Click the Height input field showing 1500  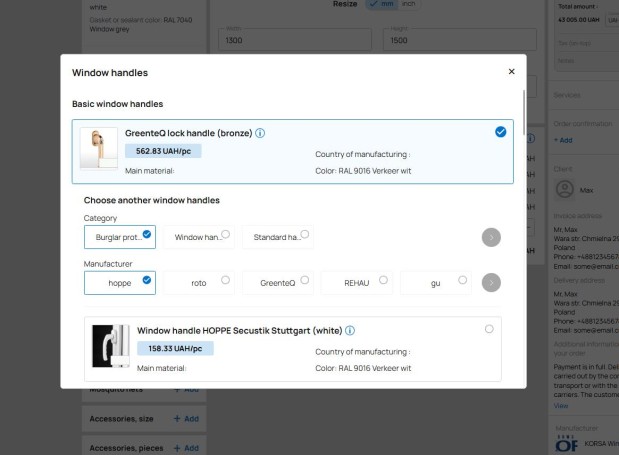point(460,39)
